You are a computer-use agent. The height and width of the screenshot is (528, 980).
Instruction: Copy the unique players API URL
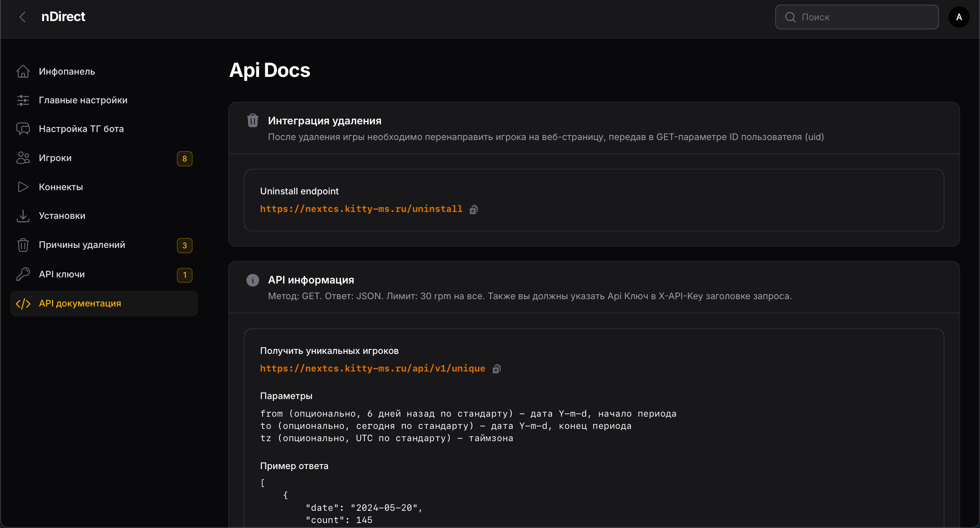click(x=497, y=369)
